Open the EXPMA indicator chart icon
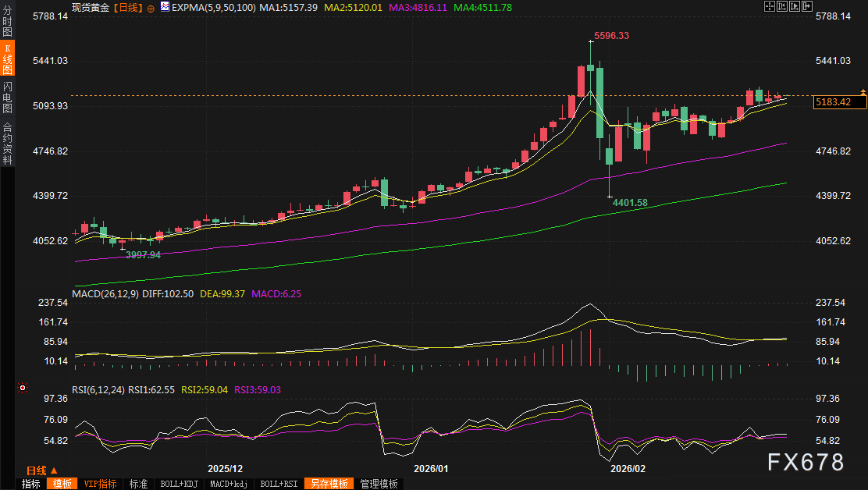The image size is (868, 490). point(165,7)
